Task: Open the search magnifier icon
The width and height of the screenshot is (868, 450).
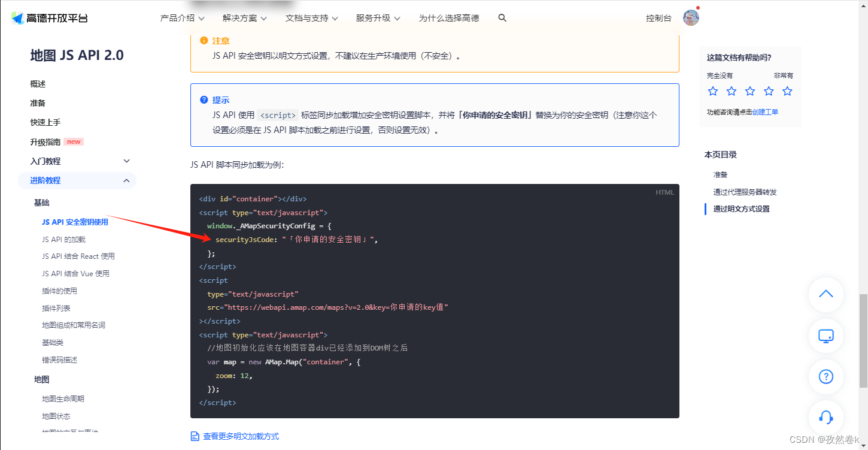Action: pyautogui.click(x=502, y=18)
